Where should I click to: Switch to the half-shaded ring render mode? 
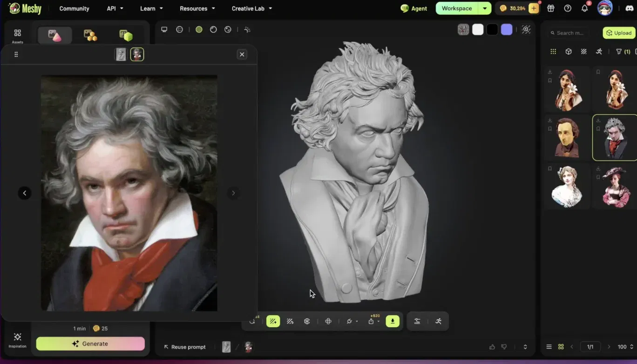click(x=213, y=29)
